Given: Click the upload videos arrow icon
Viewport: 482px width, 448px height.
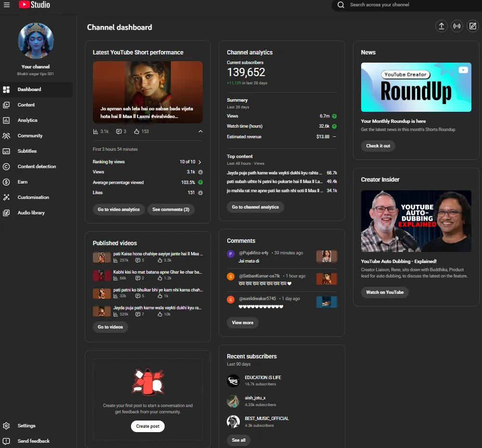Looking at the screenshot, I should point(442,26).
